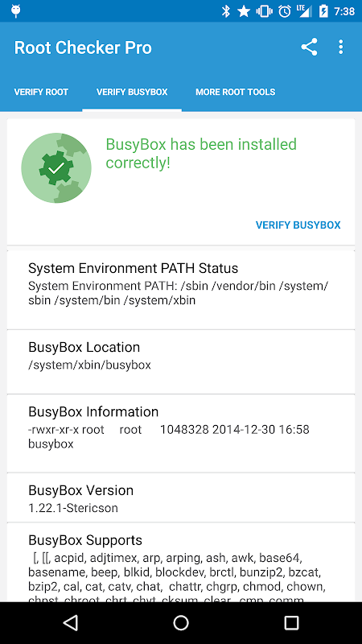
Task: Go back with the navigation triangle
Action: pos(71,622)
